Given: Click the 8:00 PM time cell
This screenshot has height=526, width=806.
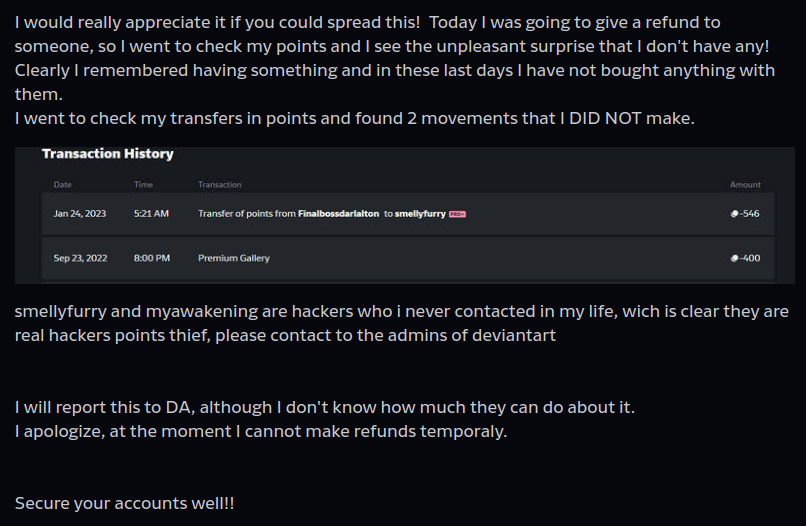Looking at the screenshot, I should (152, 258).
